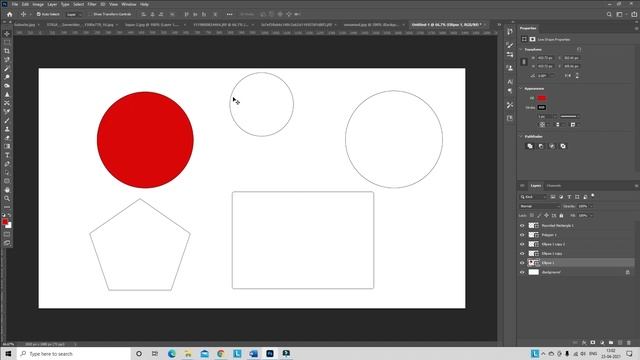The width and height of the screenshot is (640, 360).
Task: Toggle Show Transform Controls checkbox
Action: 91,14
